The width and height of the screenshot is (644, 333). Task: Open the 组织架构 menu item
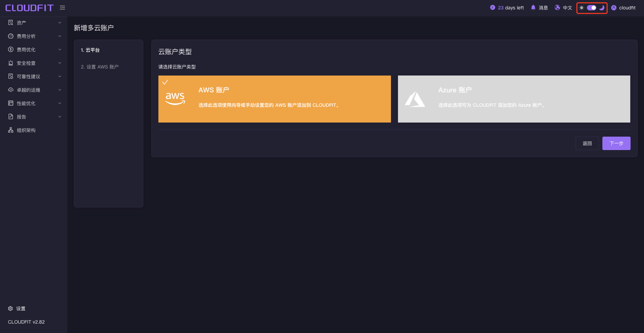click(x=34, y=130)
